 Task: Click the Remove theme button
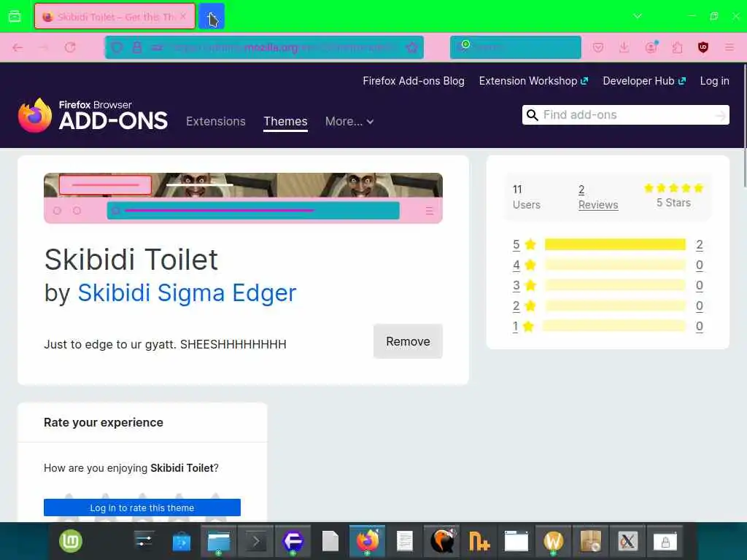(408, 341)
